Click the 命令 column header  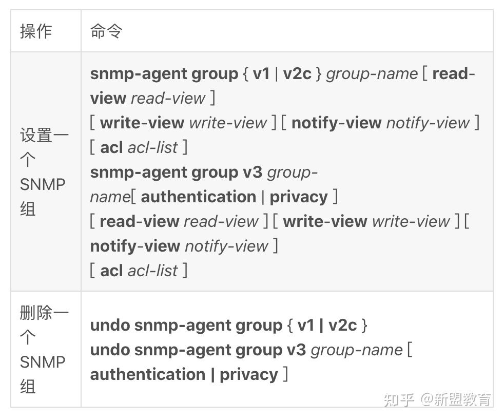[x=106, y=31]
